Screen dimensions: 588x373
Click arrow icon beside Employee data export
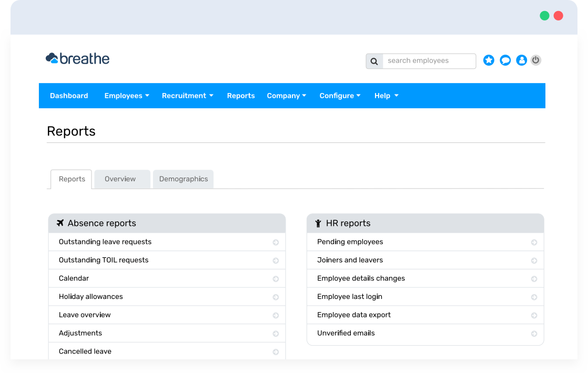[534, 316]
